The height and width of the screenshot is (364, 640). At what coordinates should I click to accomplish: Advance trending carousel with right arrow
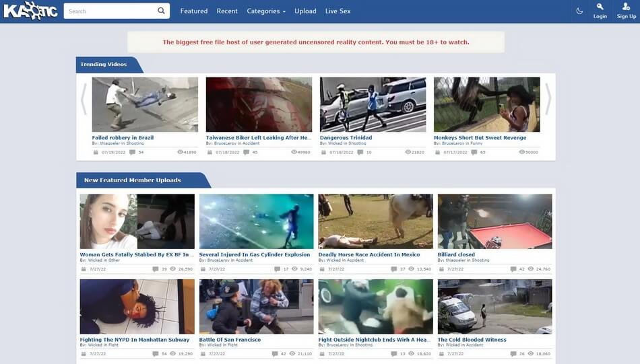click(548, 99)
